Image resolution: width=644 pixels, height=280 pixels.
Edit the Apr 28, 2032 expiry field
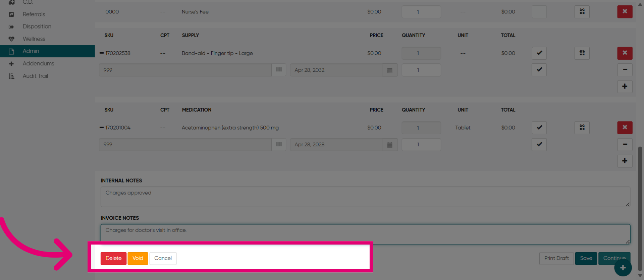[x=336, y=70]
